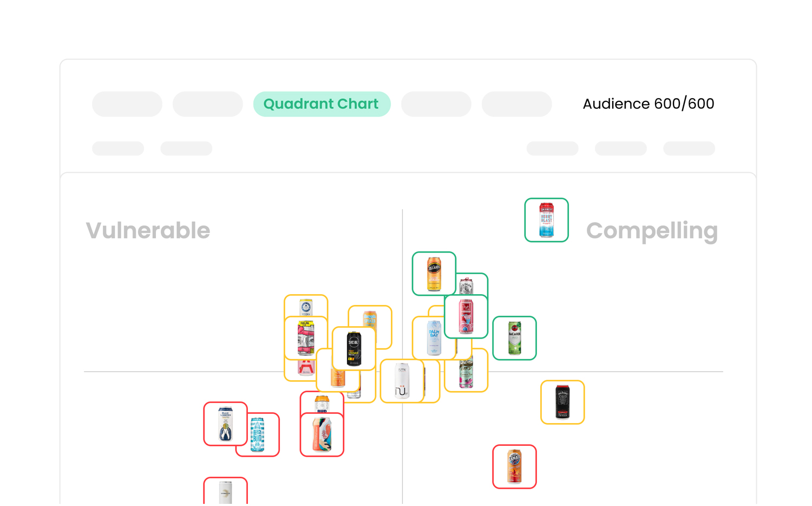Click the black Social Lemonade can
812x506 pixels.
[353, 348]
